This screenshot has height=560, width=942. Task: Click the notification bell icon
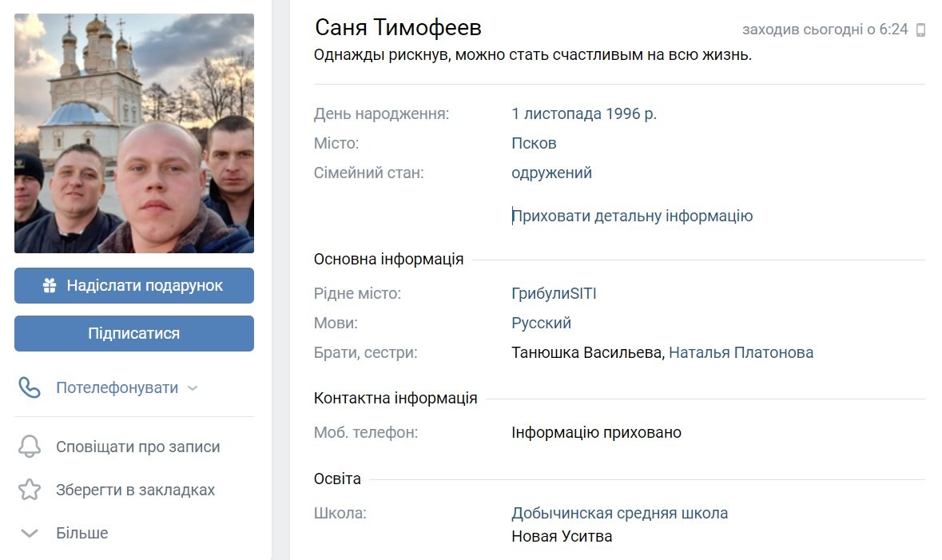[30, 447]
